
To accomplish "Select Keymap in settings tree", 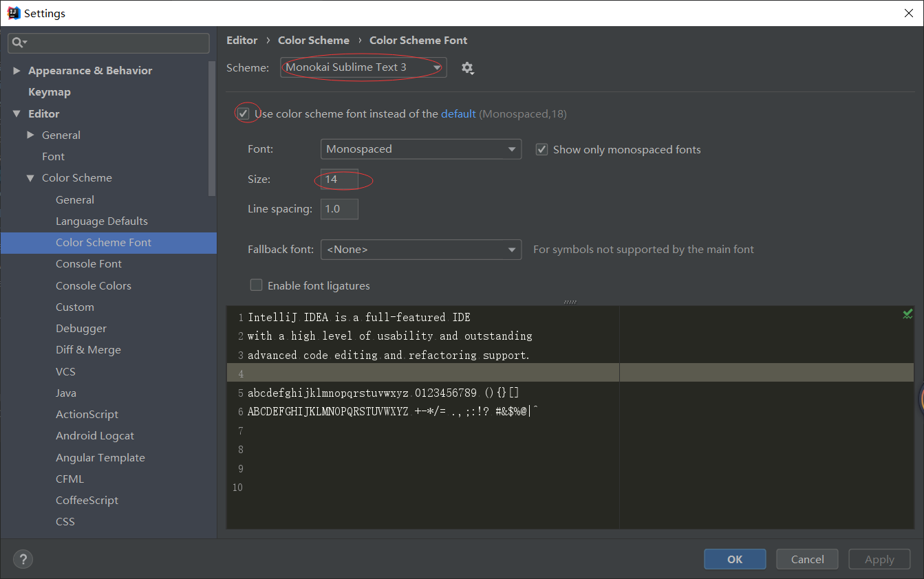I will (x=50, y=92).
